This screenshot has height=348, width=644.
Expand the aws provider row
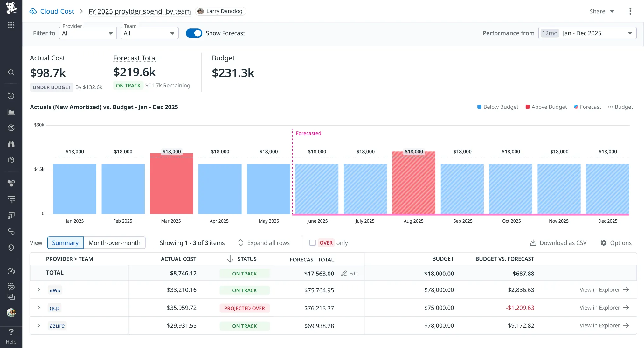coord(39,290)
